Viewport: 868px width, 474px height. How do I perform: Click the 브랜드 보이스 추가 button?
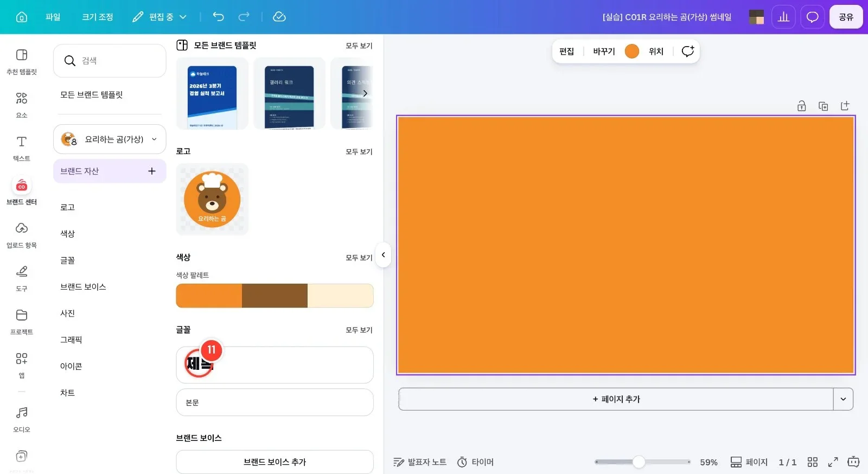275,462
